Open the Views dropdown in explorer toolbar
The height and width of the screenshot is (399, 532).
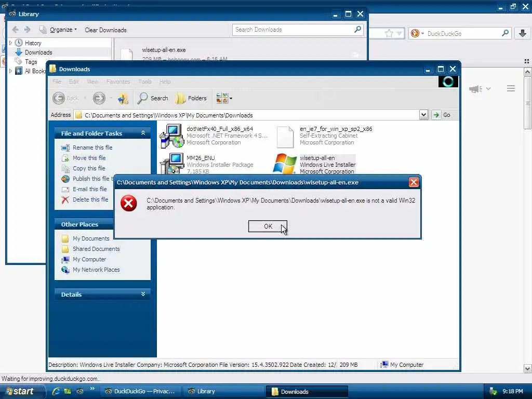tap(224, 98)
